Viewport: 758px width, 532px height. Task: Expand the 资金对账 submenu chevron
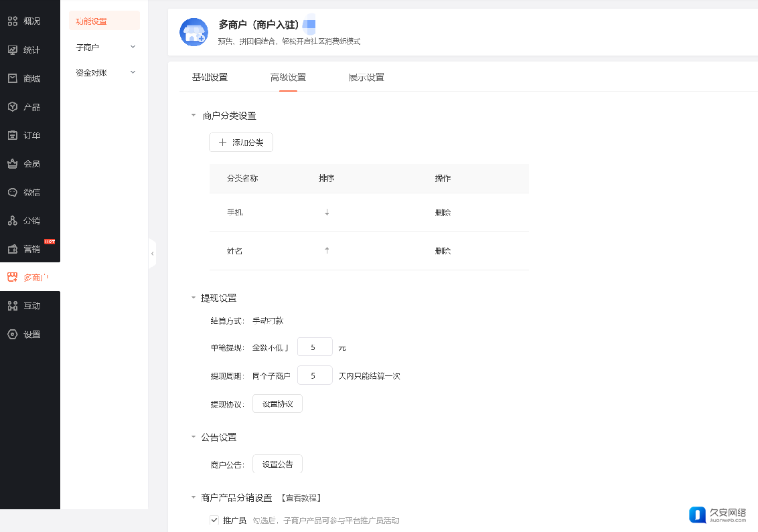pos(133,72)
